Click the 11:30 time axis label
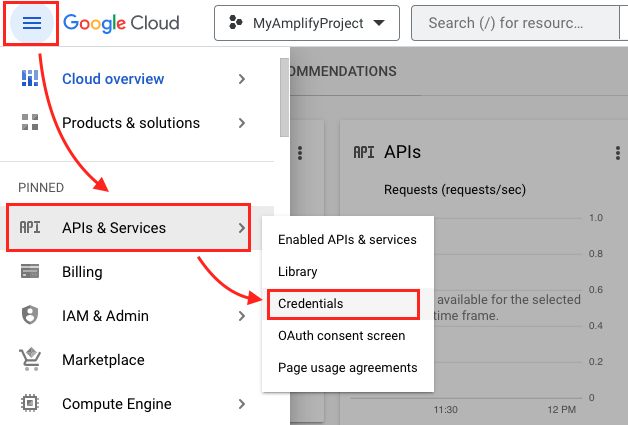 click(x=445, y=410)
